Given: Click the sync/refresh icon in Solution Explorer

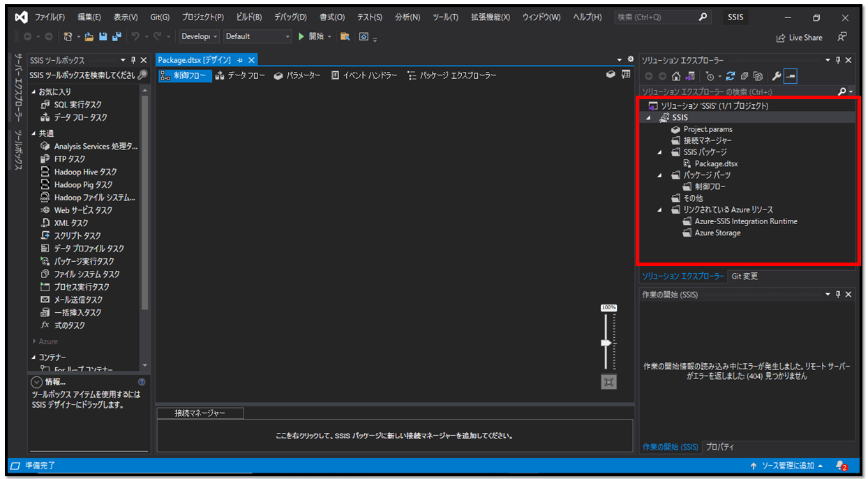Looking at the screenshot, I should (731, 76).
